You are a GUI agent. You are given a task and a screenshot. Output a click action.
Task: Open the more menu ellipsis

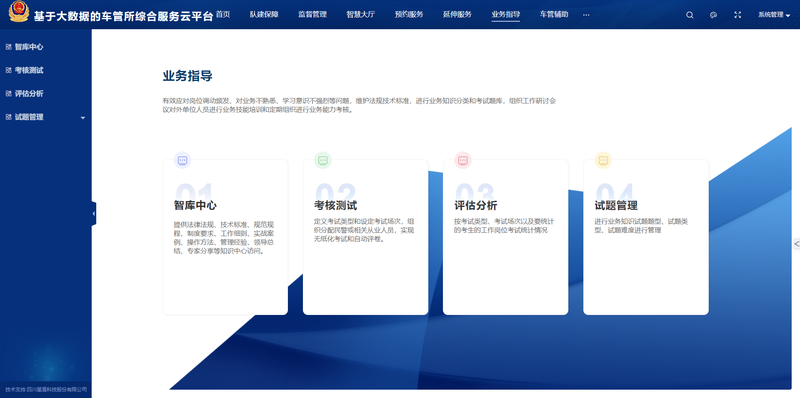click(586, 15)
